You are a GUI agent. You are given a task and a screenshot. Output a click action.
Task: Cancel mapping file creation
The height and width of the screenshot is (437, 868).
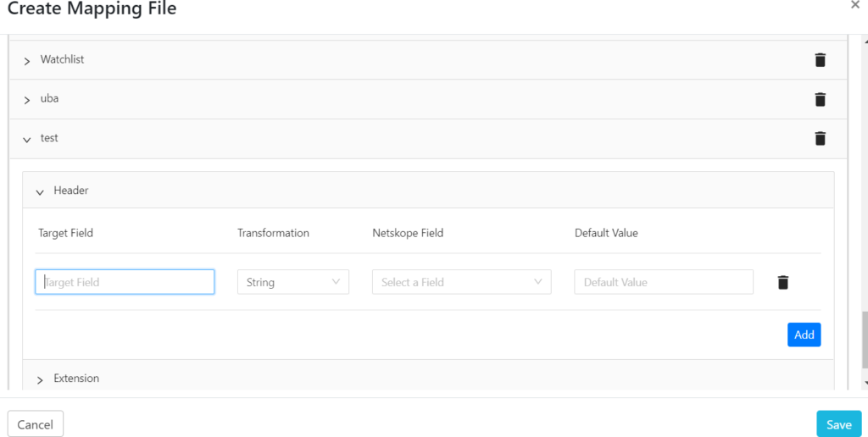36,424
